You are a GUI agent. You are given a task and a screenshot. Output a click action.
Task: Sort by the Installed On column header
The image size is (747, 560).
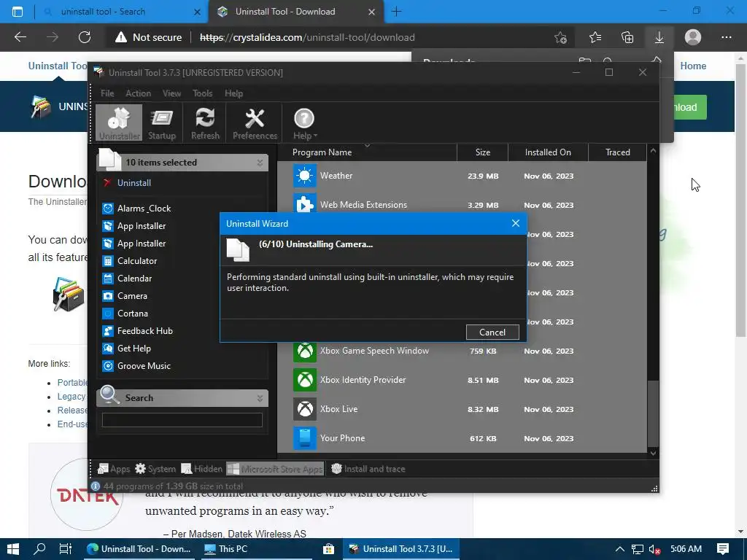548,152
